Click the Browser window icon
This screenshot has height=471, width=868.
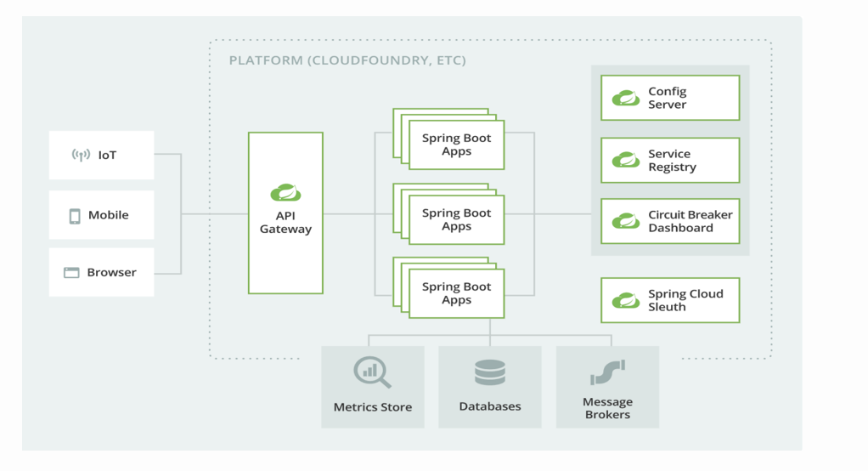(71, 273)
